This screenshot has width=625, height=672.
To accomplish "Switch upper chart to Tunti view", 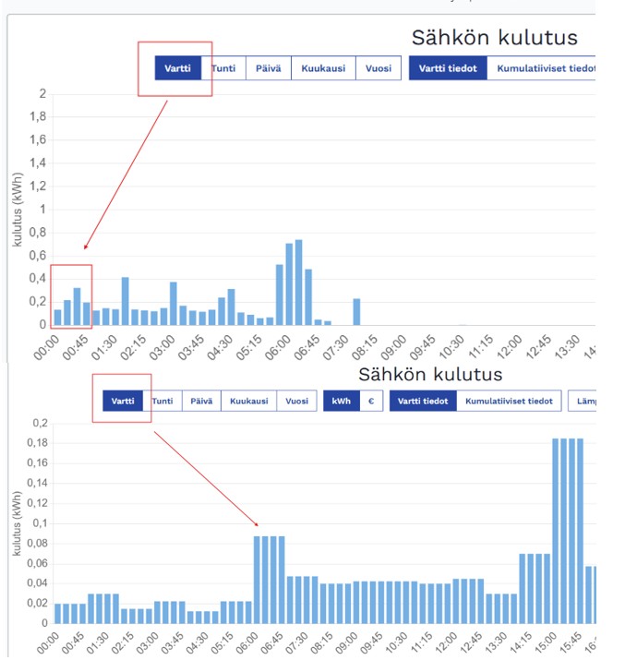I will (x=223, y=68).
